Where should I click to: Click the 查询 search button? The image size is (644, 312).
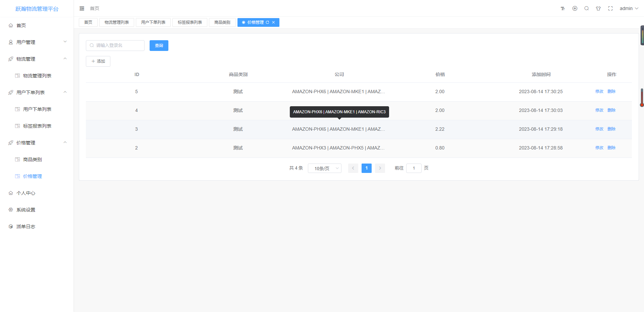coord(159,46)
